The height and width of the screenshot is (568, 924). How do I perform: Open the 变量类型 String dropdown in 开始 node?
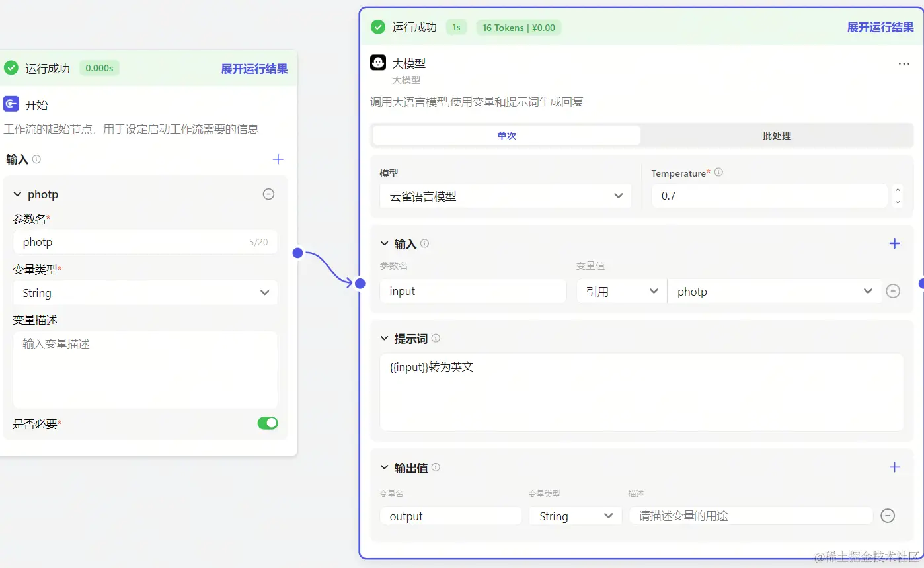pyautogui.click(x=145, y=293)
